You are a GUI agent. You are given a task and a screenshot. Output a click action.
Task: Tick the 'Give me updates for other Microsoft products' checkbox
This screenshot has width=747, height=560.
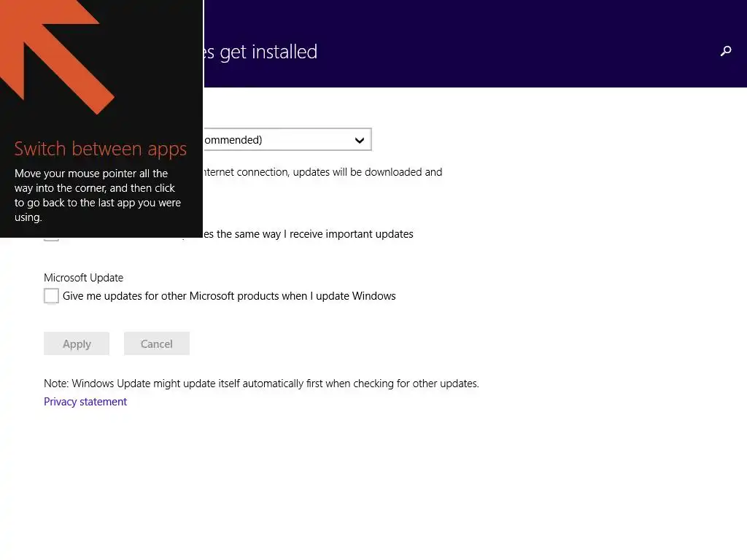click(x=52, y=296)
